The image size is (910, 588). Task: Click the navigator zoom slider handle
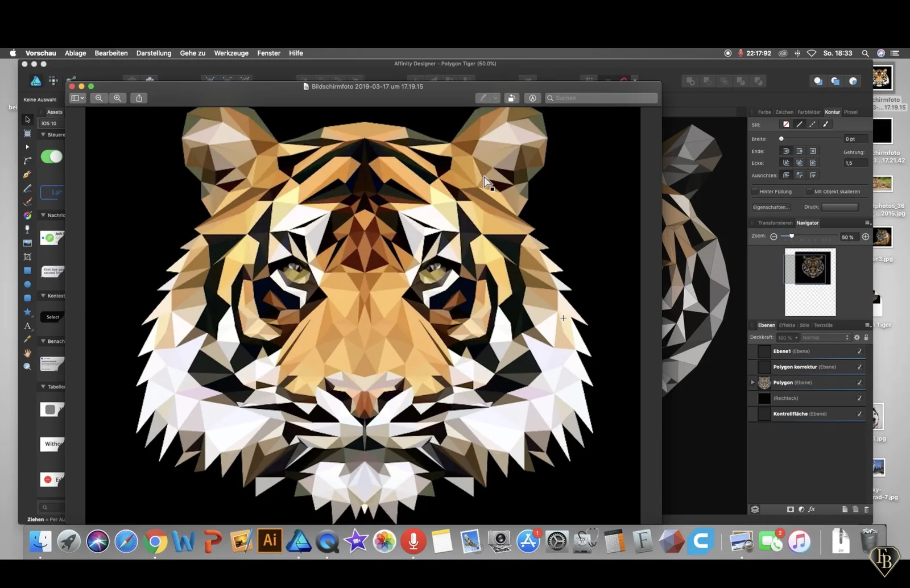pyautogui.click(x=792, y=236)
